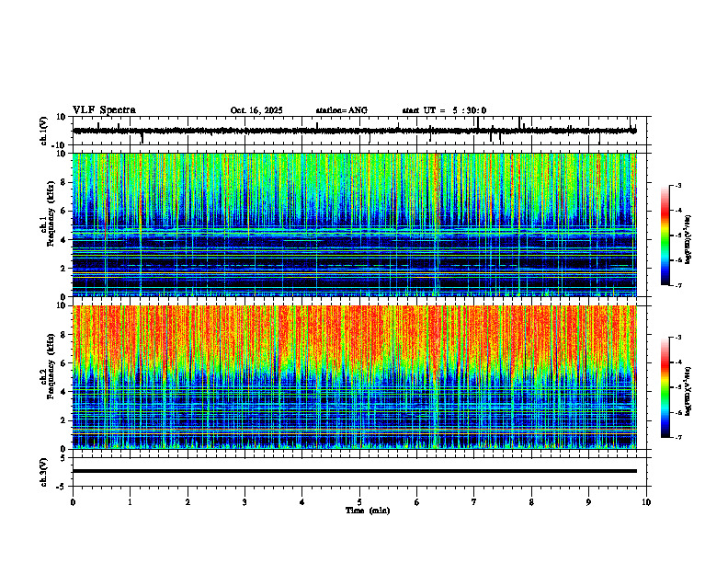Click the "5" tick on the time axis
Screen dimensions: 728x563
pyautogui.click(x=359, y=502)
